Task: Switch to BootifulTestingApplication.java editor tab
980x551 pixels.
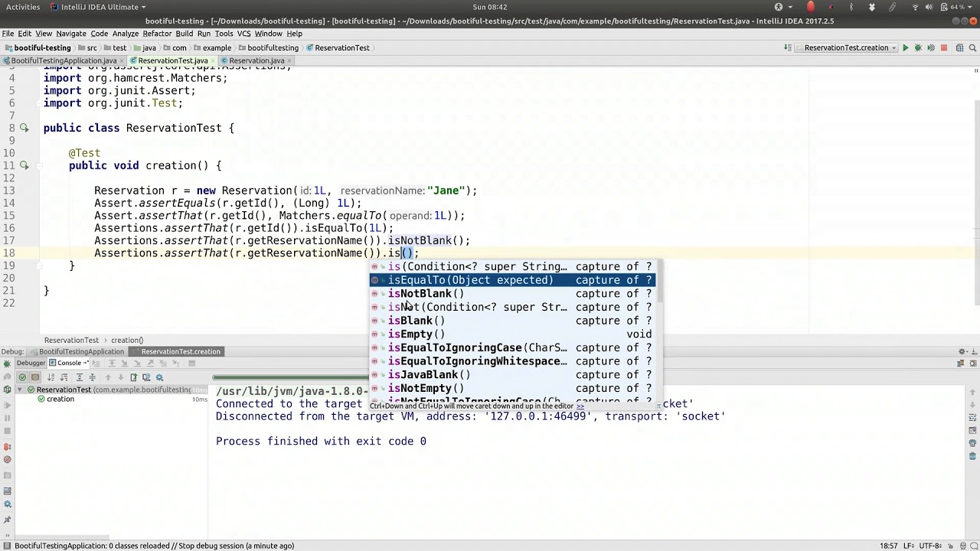Action: click(63, 60)
